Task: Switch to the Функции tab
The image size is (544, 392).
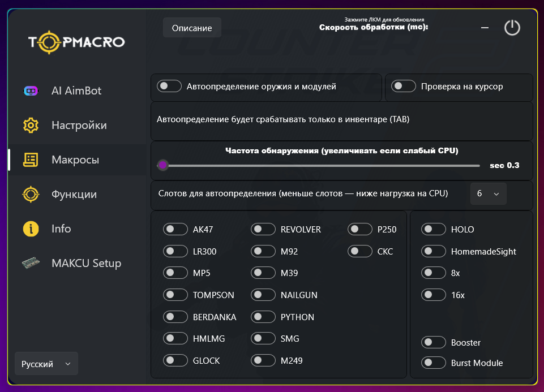Action: tap(74, 194)
